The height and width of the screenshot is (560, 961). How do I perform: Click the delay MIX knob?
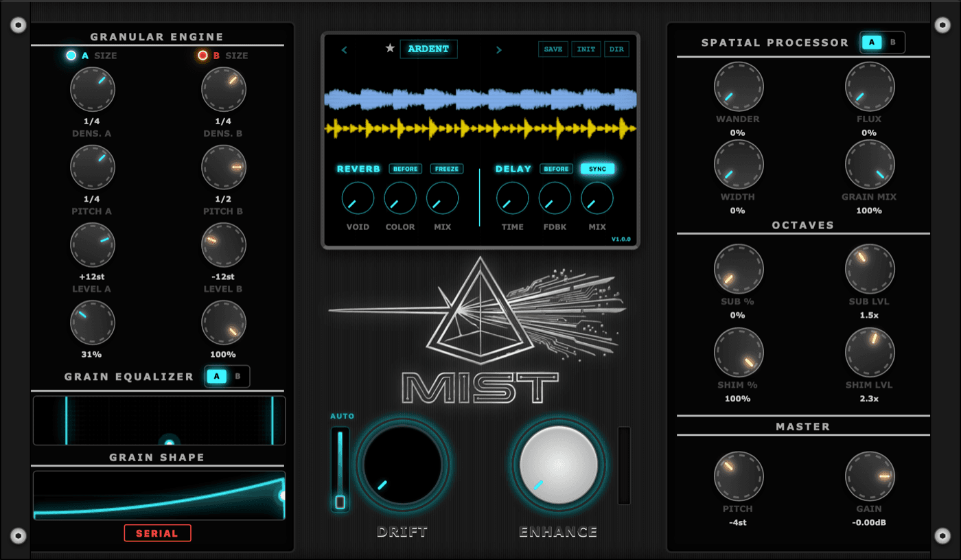coord(597,198)
